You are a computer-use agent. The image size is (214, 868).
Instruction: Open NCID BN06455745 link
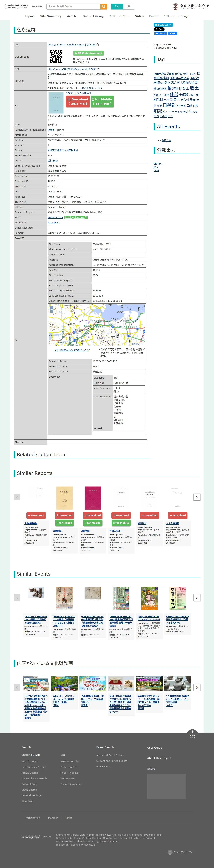tap(55, 217)
